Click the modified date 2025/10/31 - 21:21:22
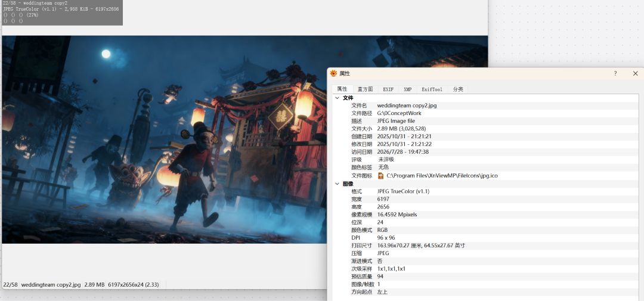644x301 pixels. (404, 144)
